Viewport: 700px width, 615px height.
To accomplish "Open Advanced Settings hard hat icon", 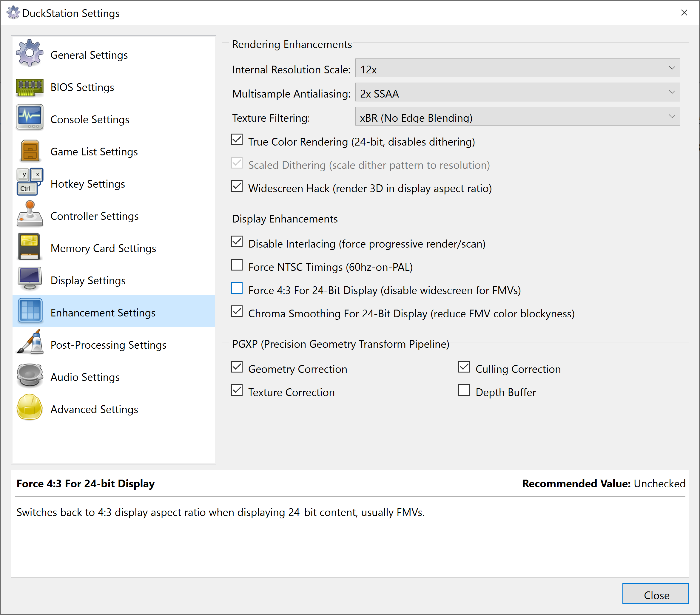I will [x=30, y=407].
